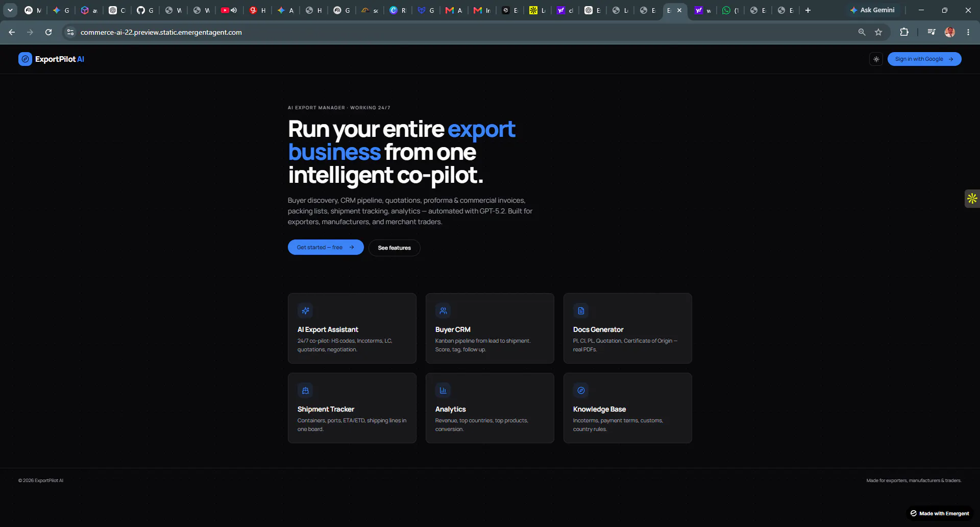Click the 24/7 co-pilot: HS codes description

(x=345, y=345)
